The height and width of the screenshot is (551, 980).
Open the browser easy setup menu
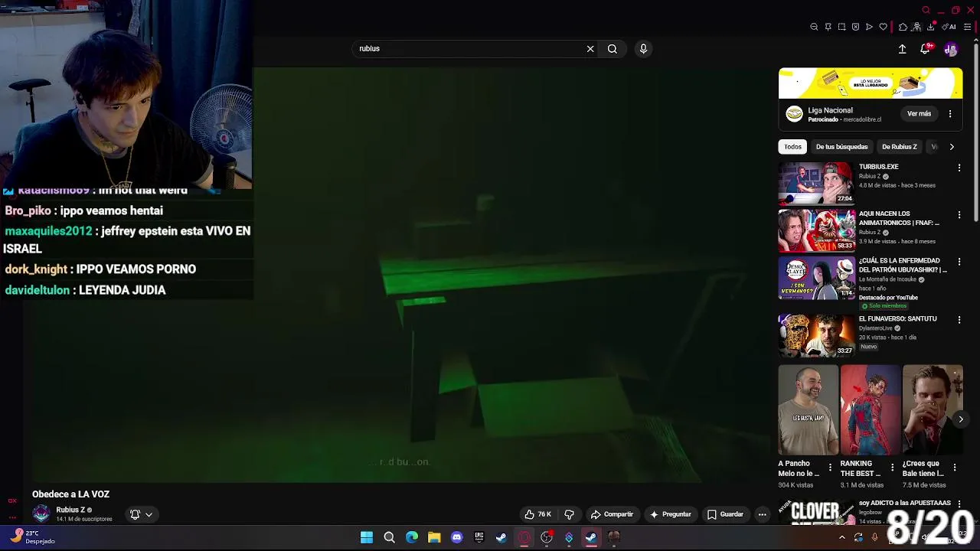(968, 27)
